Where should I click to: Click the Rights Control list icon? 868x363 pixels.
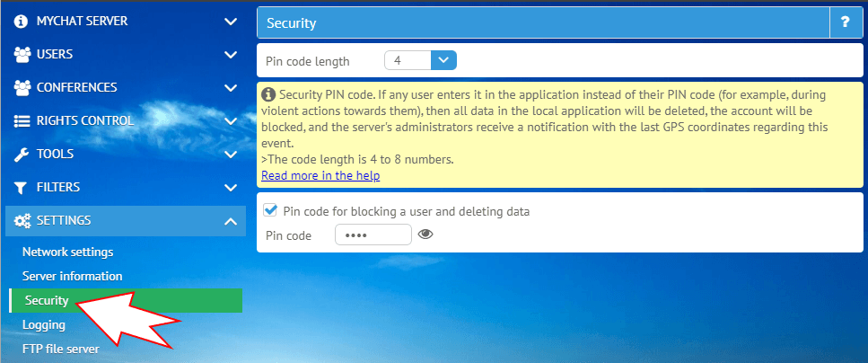click(22, 120)
